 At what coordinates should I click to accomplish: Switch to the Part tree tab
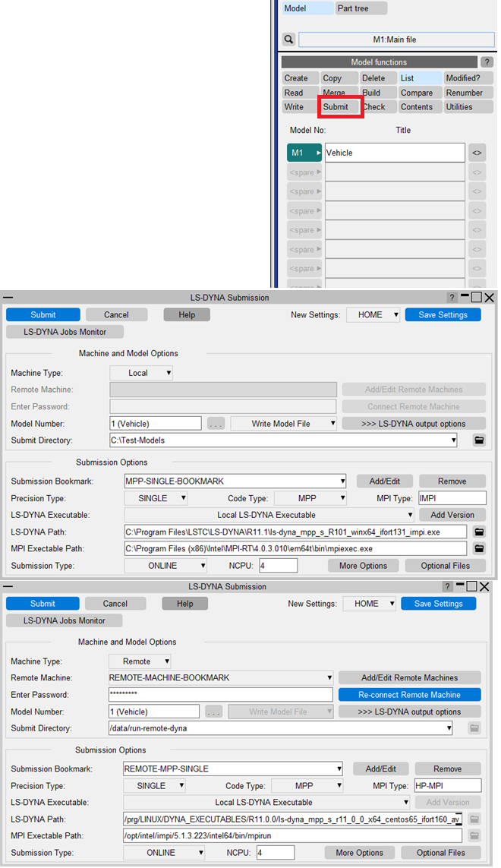pyautogui.click(x=361, y=8)
